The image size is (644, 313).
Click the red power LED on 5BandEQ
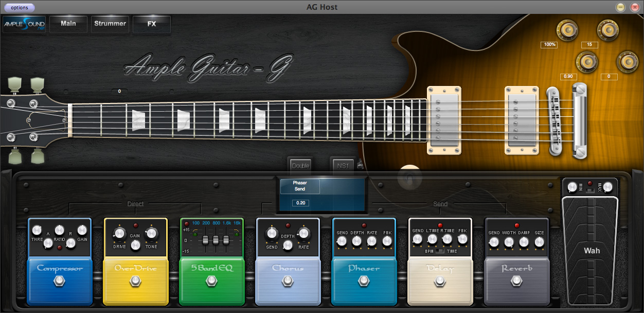tap(187, 223)
